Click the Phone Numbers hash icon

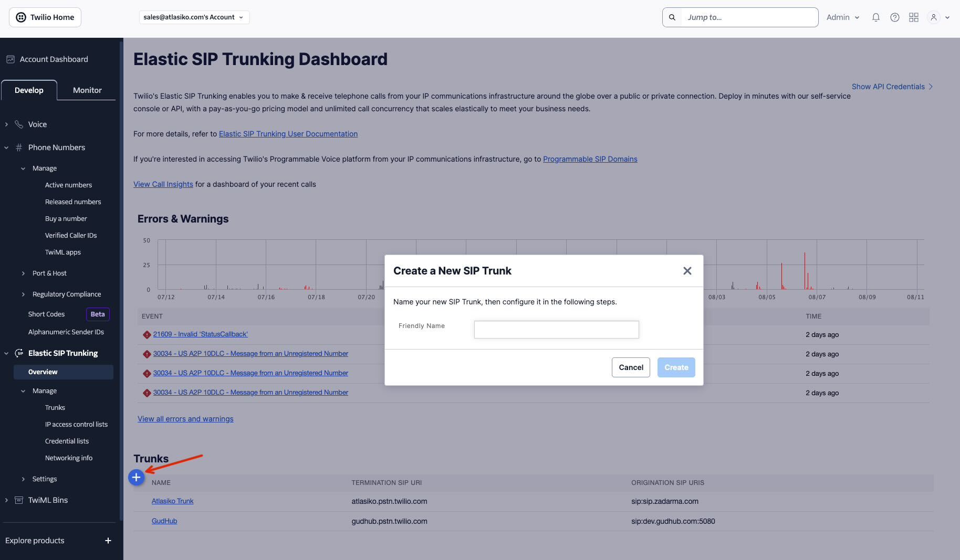click(x=19, y=147)
